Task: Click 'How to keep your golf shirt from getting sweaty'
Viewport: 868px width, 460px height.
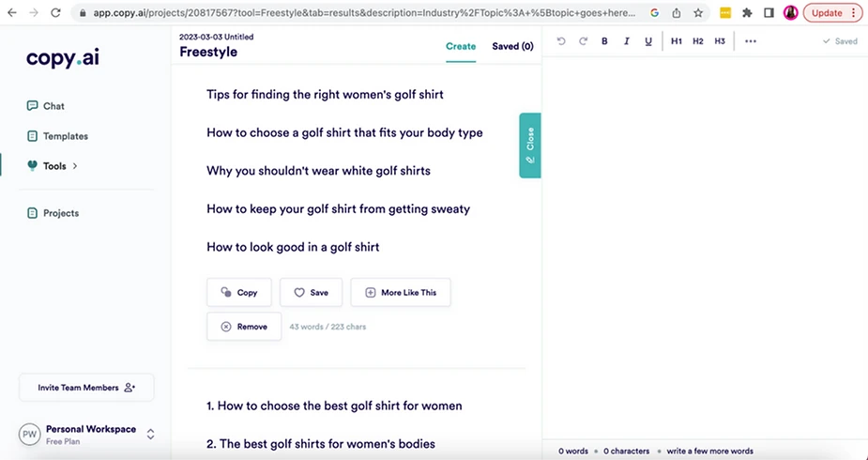Action: (x=338, y=209)
